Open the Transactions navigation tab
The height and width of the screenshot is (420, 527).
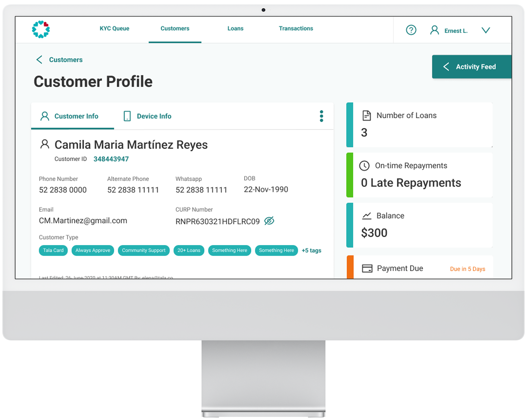[x=296, y=28]
